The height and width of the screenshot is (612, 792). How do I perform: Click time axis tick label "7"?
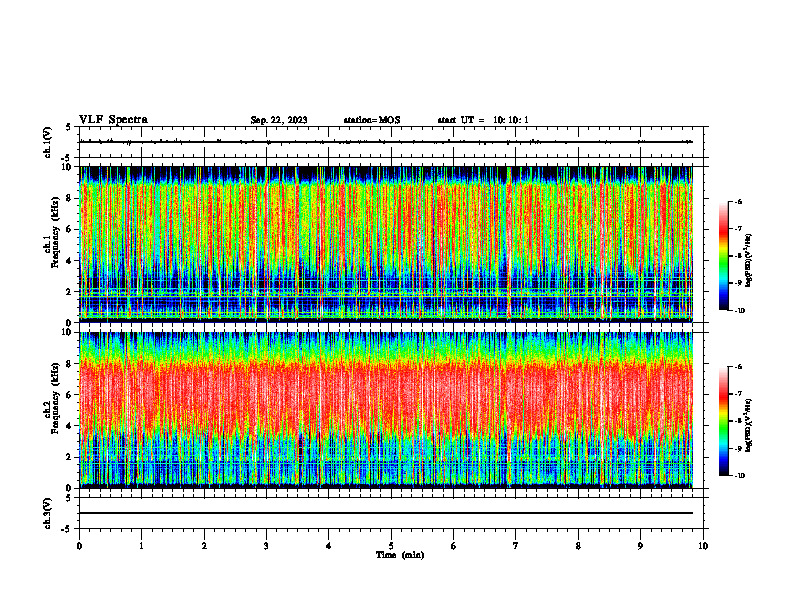[516, 546]
